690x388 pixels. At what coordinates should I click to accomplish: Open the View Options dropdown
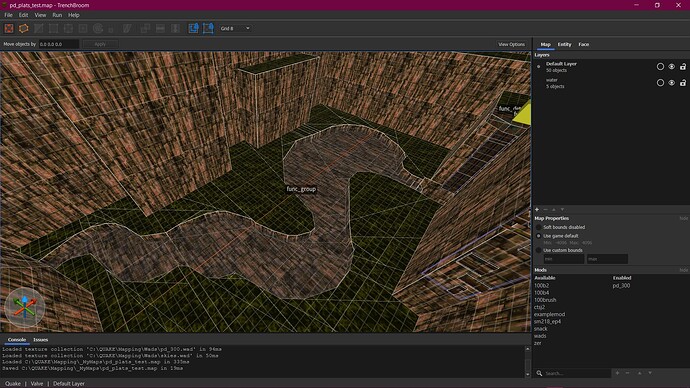[x=511, y=44]
